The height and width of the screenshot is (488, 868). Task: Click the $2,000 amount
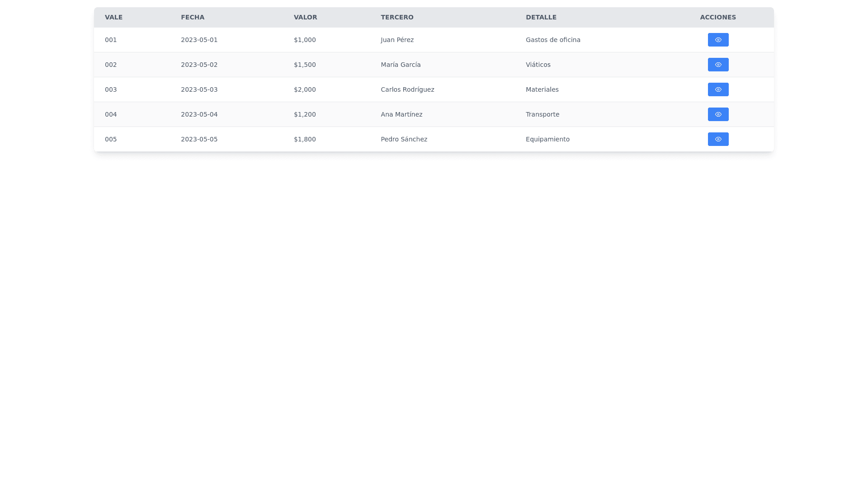(305, 89)
